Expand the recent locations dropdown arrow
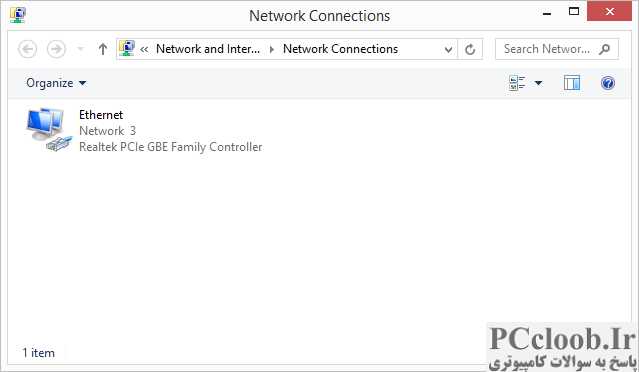Screen dimensions: 639x372 tap(80, 49)
